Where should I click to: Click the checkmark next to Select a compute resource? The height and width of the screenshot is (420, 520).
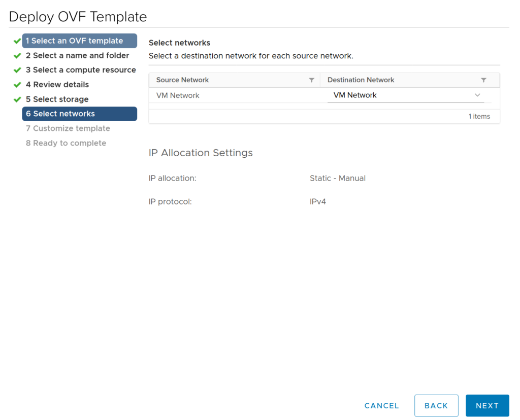[x=17, y=70]
